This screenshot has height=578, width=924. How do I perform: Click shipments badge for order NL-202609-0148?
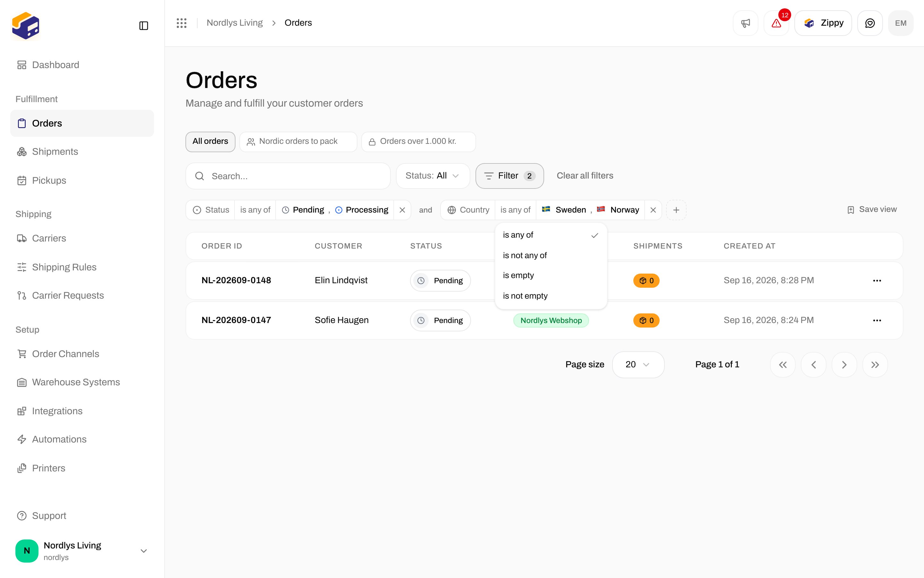(x=646, y=281)
